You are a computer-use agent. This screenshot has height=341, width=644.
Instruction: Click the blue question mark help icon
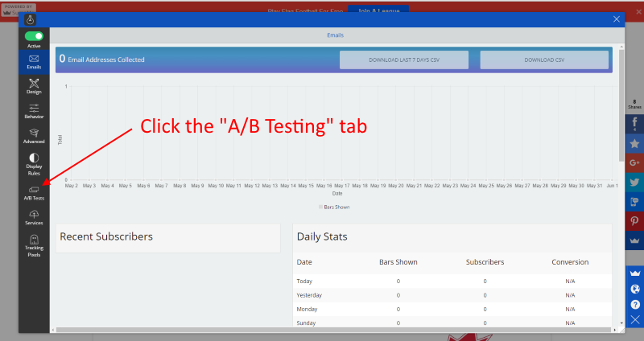pyautogui.click(x=635, y=305)
